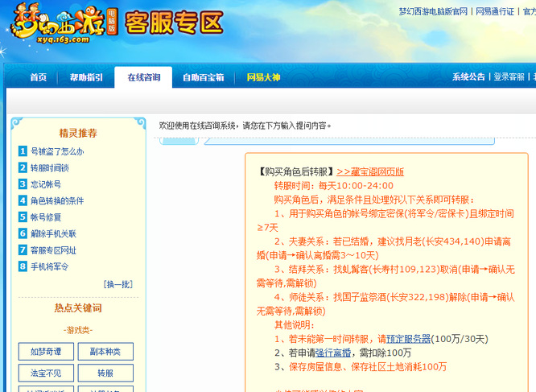Click the 法宝不见 keyword button
This screenshot has width=536, height=392.
46,373
